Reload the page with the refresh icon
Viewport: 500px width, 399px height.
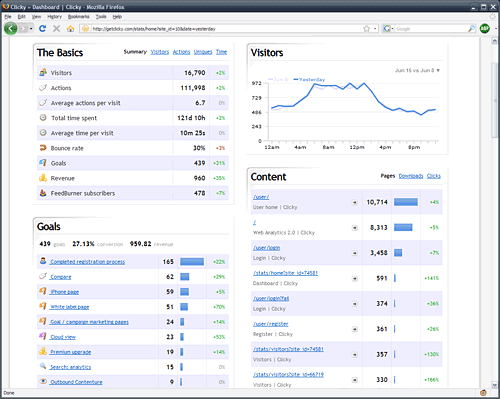[x=42, y=29]
